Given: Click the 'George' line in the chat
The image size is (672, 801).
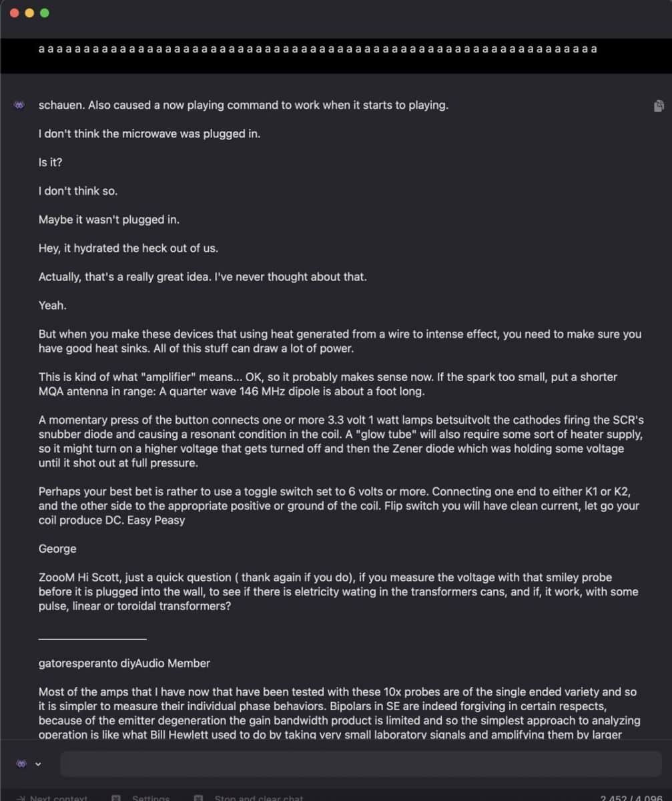Looking at the screenshot, I should tap(57, 548).
